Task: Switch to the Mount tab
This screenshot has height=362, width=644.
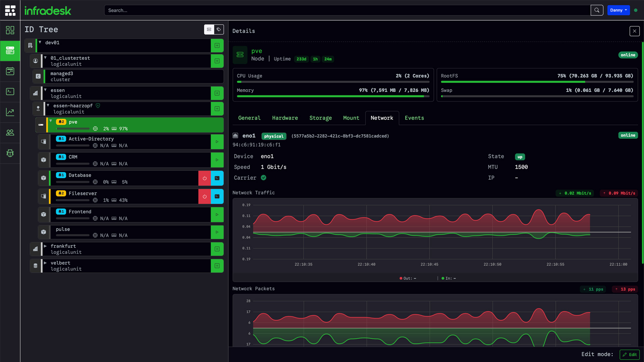Action: coord(351,118)
